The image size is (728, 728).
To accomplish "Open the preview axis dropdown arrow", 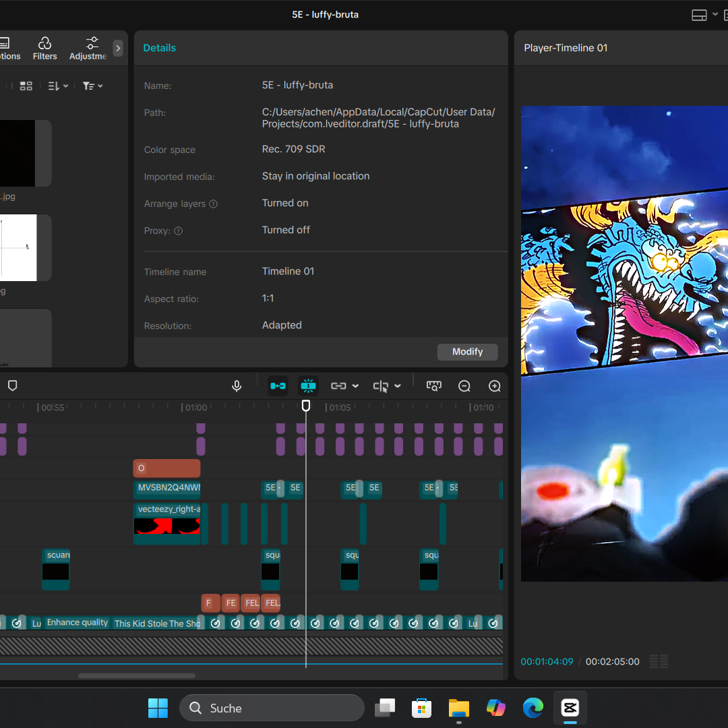I will coord(398,386).
